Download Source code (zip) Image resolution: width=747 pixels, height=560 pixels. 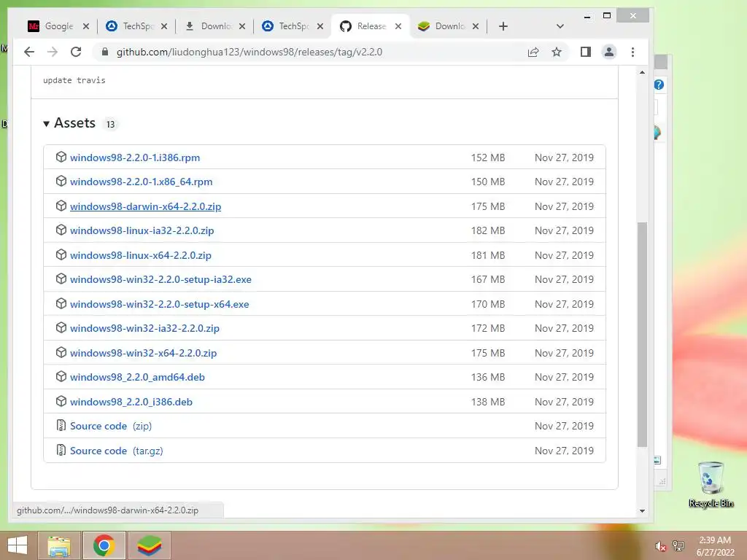click(x=111, y=426)
